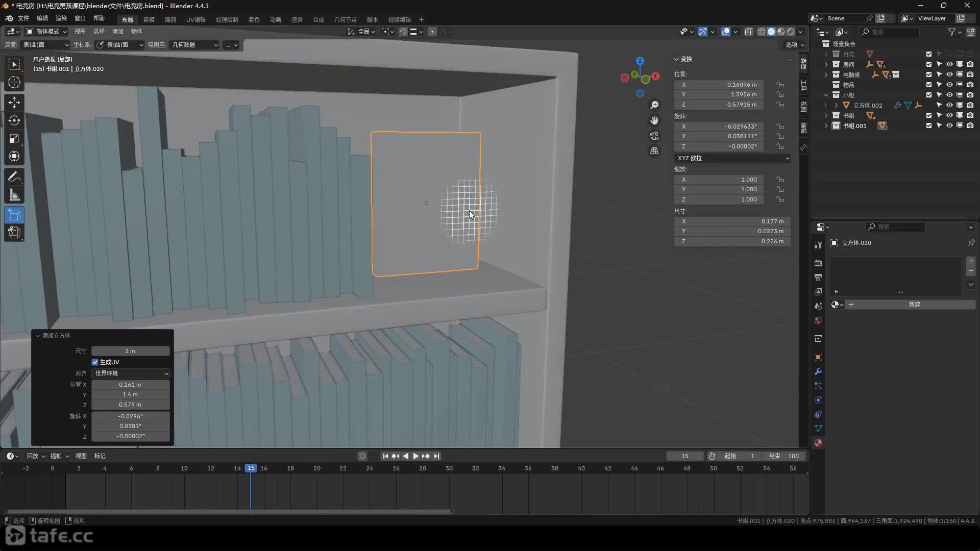The width and height of the screenshot is (980, 551).
Task: Open the XYZ 欧拉 rotation mode dropdown
Action: pyautogui.click(x=732, y=158)
